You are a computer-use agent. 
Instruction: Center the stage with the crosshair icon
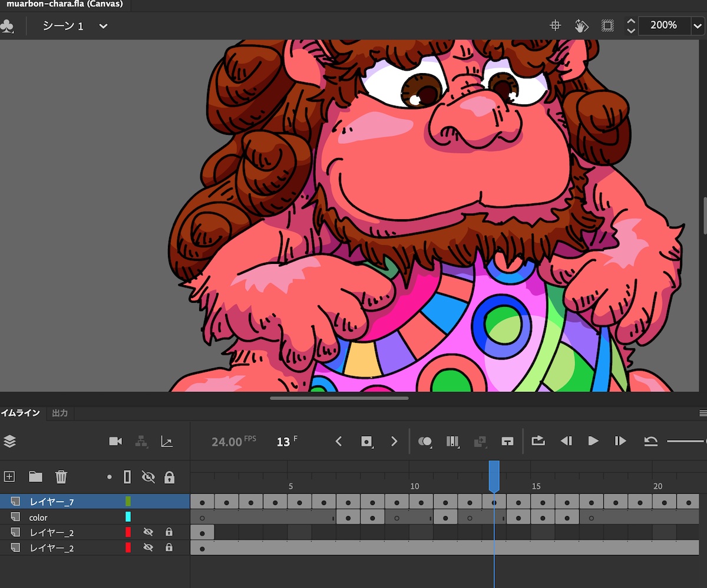tap(554, 25)
